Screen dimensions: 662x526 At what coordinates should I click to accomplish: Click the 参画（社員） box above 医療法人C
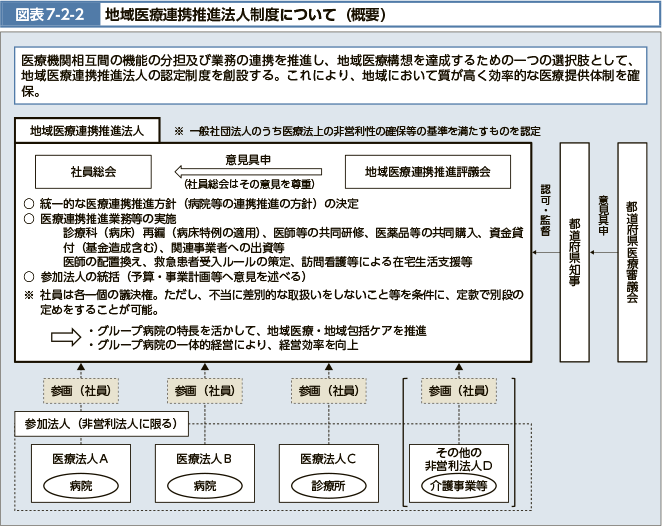tap(327, 390)
